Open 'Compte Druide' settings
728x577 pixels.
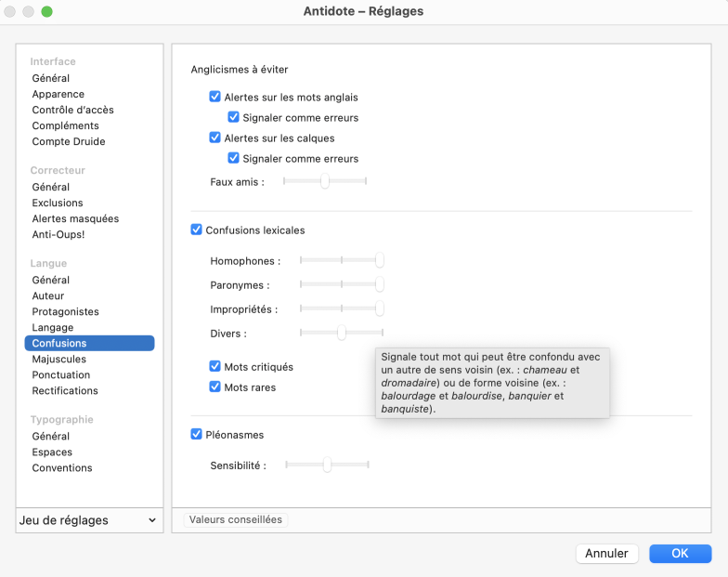[x=69, y=141]
